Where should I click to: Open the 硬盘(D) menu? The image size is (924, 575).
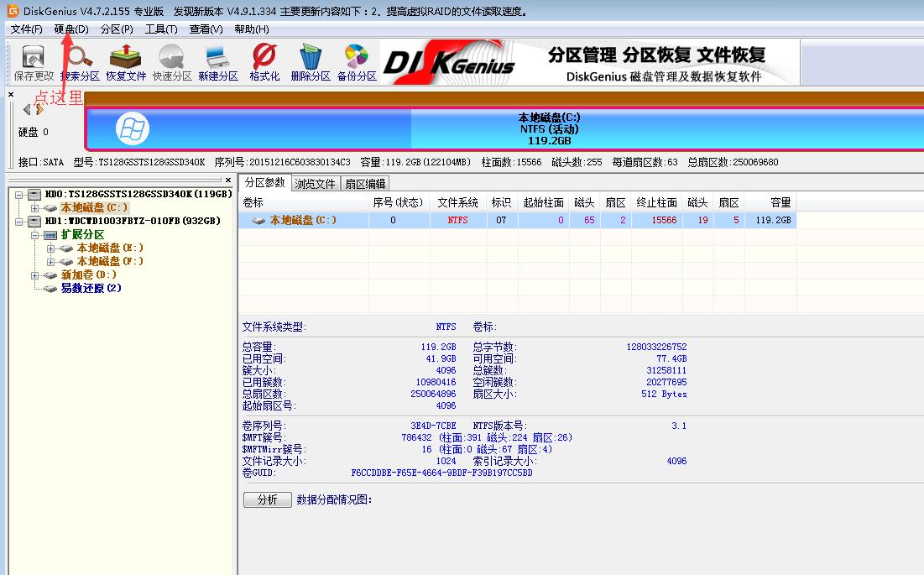tap(71, 29)
